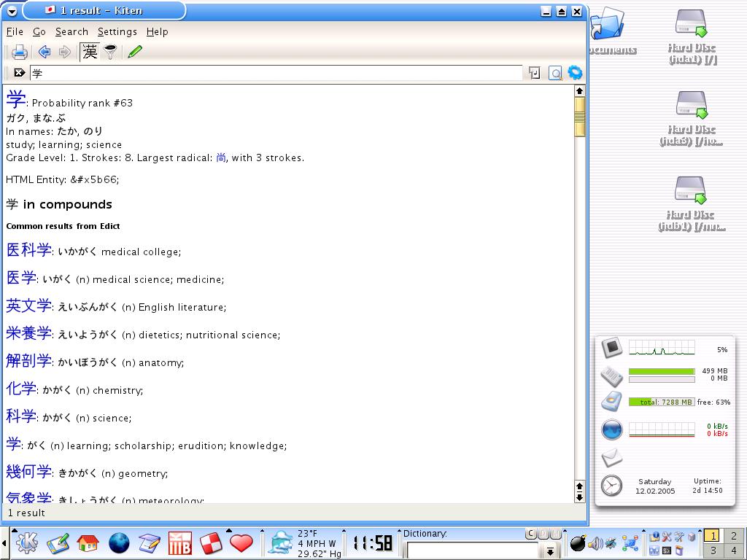This screenshot has height=560, width=747.
Task: Click the radical 尚 link
Action: (x=221, y=157)
